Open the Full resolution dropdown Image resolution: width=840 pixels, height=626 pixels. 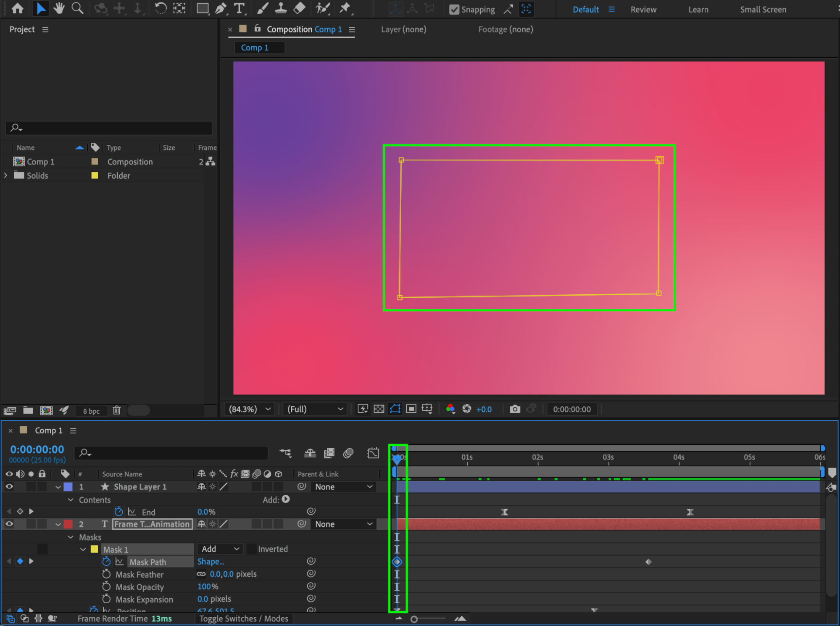315,409
